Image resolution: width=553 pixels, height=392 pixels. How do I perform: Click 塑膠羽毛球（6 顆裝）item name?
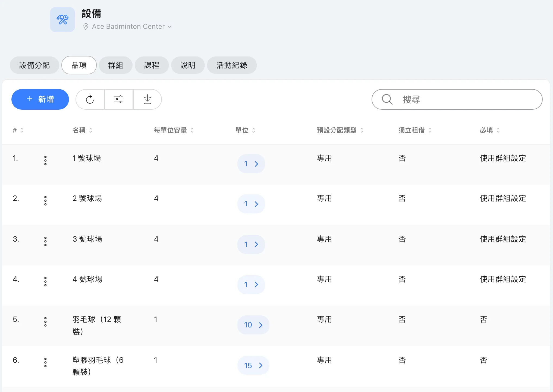pyautogui.click(x=98, y=366)
